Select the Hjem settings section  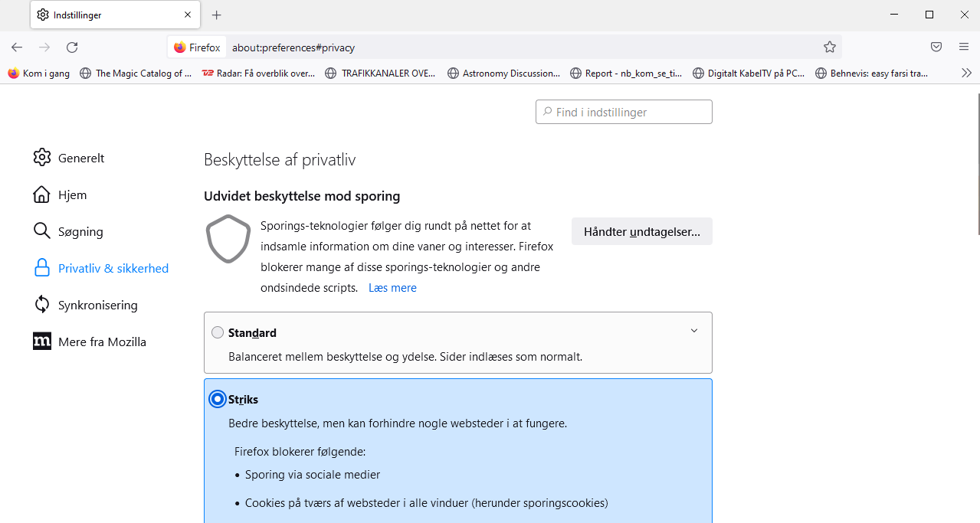click(x=71, y=194)
